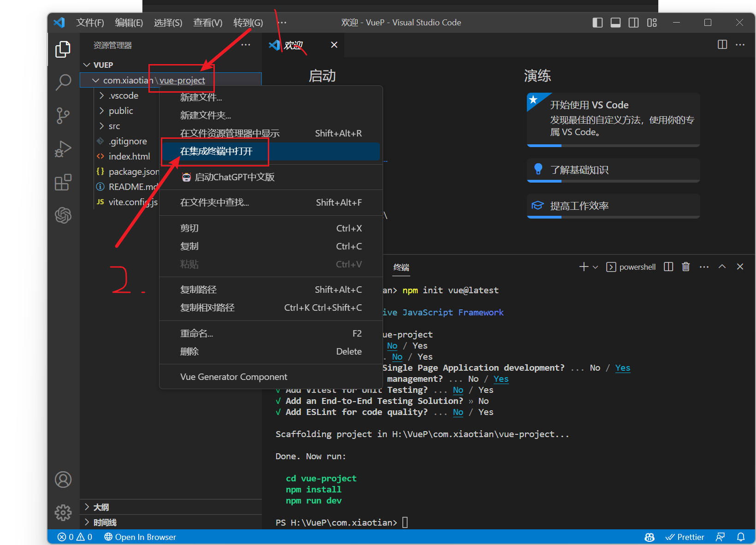Choose 新建文件 in context menu
This screenshot has width=756, height=545.
click(x=271, y=97)
